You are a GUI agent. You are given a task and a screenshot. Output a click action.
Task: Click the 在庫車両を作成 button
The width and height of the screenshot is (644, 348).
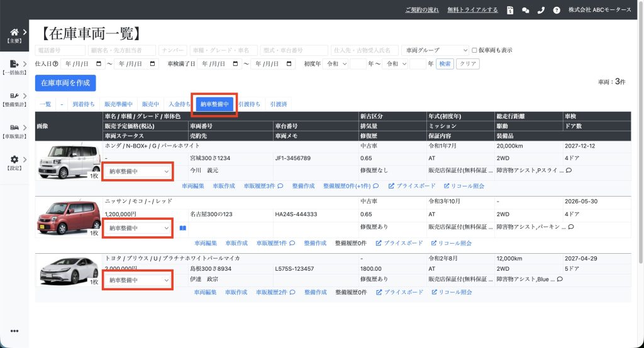coord(65,83)
